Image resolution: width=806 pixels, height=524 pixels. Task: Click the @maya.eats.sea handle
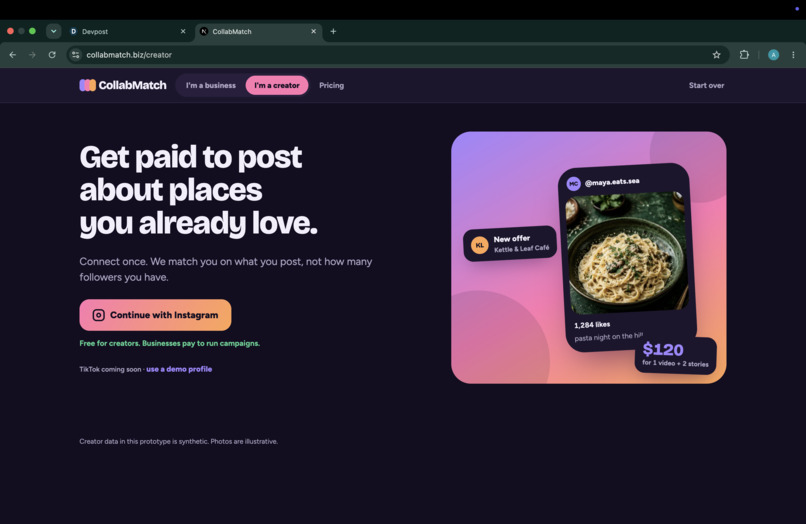coord(612,182)
